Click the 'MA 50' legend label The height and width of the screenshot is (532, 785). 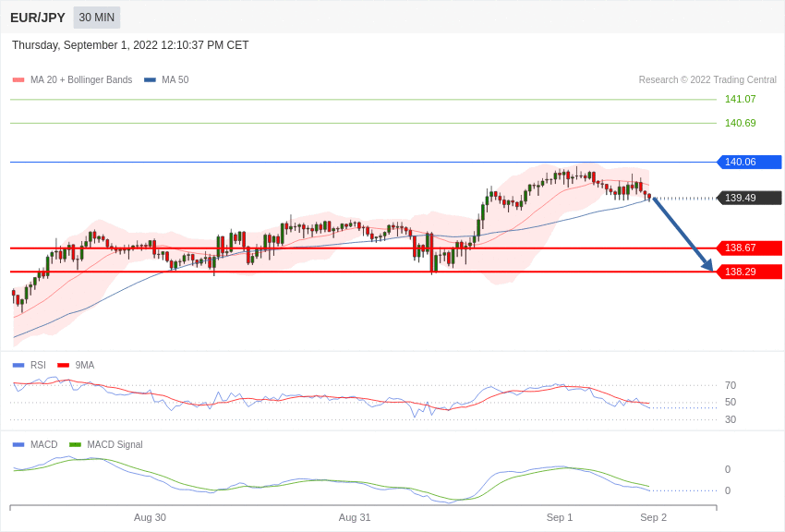pos(175,80)
